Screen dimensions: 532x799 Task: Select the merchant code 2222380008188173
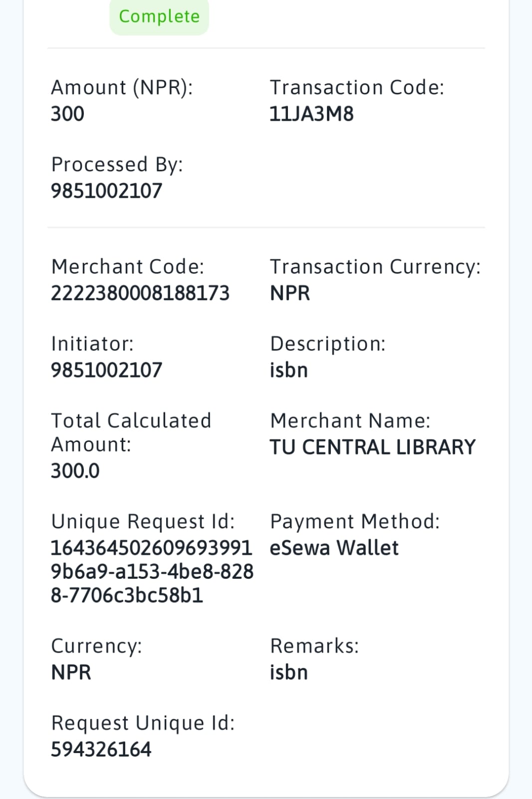click(x=140, y=293)
